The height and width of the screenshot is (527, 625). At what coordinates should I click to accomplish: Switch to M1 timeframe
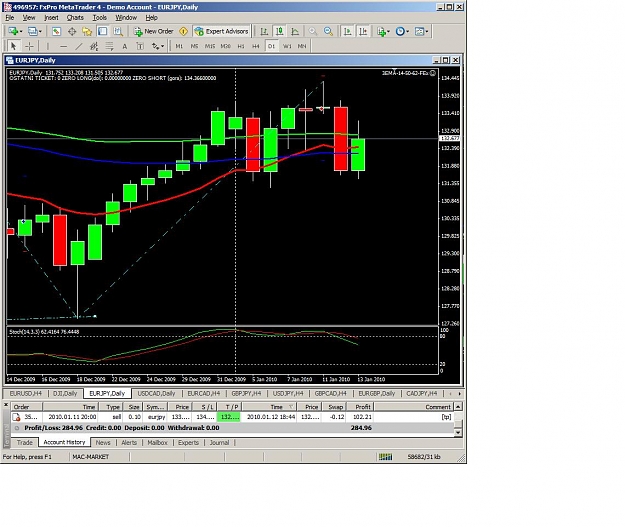(x=179, y=46)
